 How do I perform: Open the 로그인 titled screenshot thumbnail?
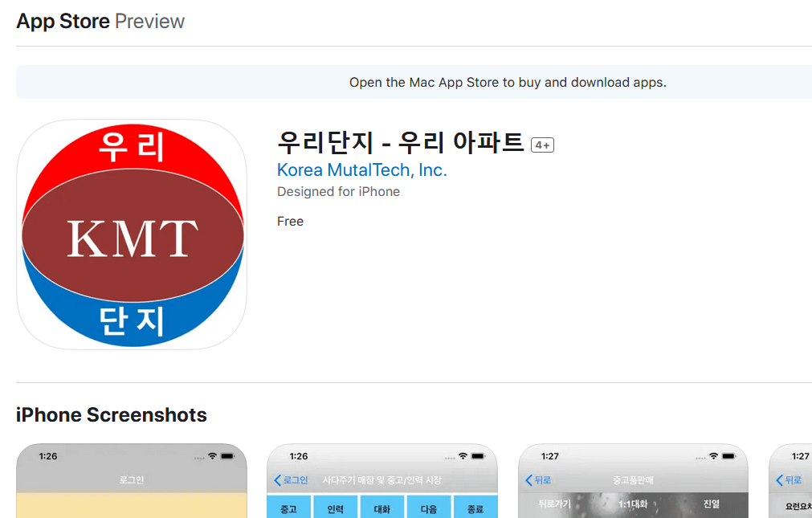[x=132, y=481]
